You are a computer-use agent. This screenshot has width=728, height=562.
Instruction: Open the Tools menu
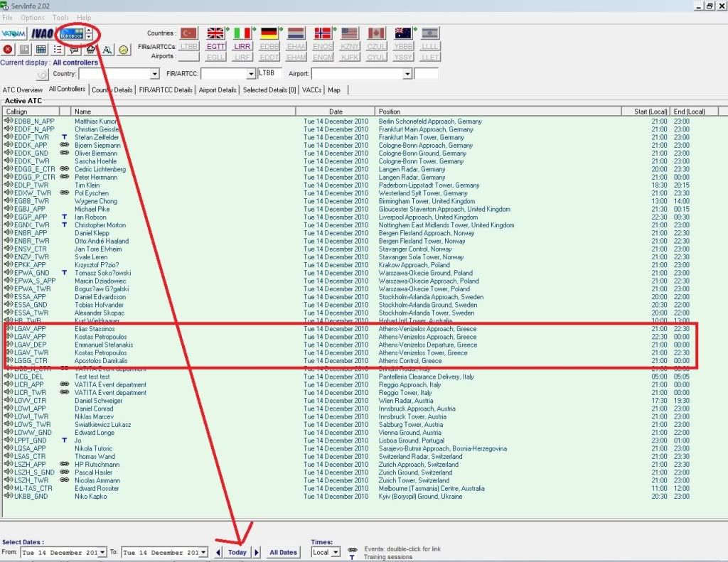coord(60,17)
